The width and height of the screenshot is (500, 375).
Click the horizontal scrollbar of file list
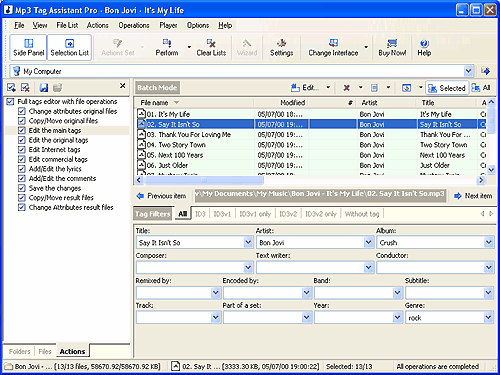coord(204,180)
